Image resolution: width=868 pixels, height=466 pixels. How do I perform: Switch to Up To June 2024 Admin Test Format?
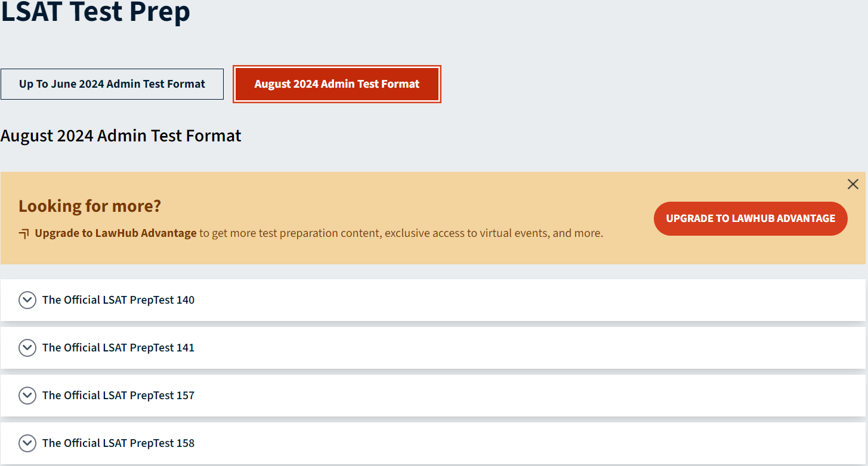112,84
